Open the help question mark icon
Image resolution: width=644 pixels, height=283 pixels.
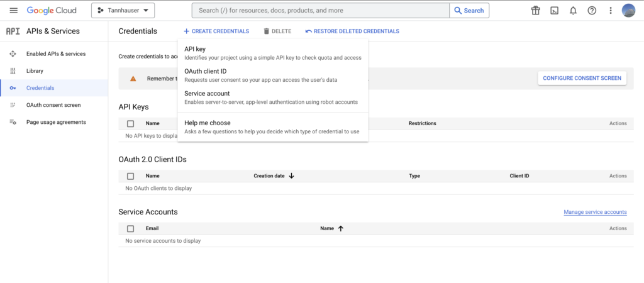(x=592, y=11)
